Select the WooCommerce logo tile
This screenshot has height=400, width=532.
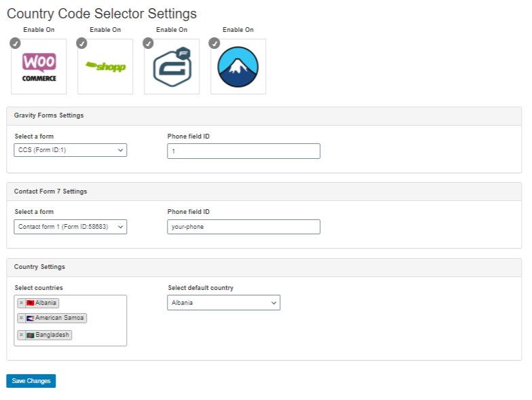(x=39, y=67)
